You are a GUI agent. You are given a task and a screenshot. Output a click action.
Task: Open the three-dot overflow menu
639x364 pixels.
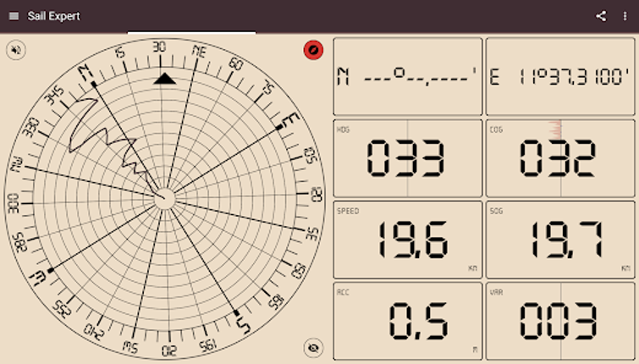pos(625,16)
